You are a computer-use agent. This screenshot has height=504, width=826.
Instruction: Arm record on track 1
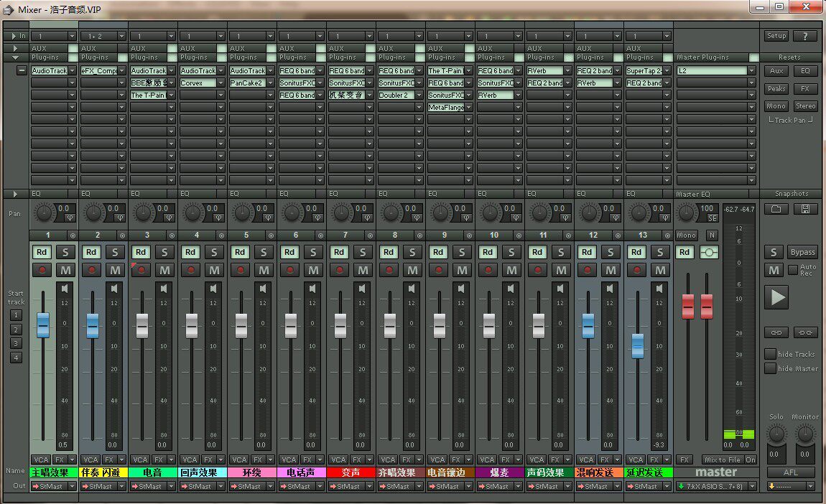tap(42, 270)
